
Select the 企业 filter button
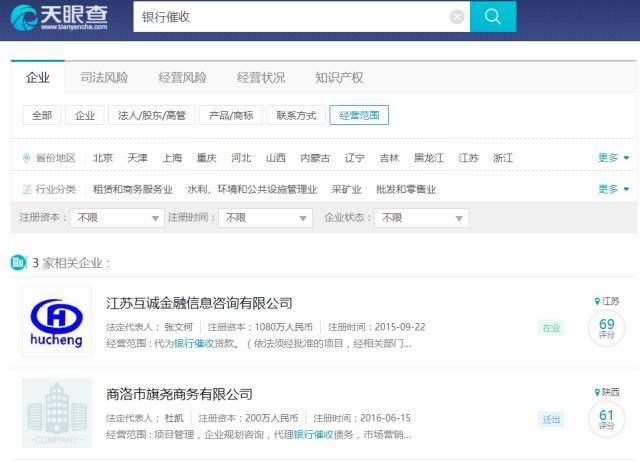point(85,116)
